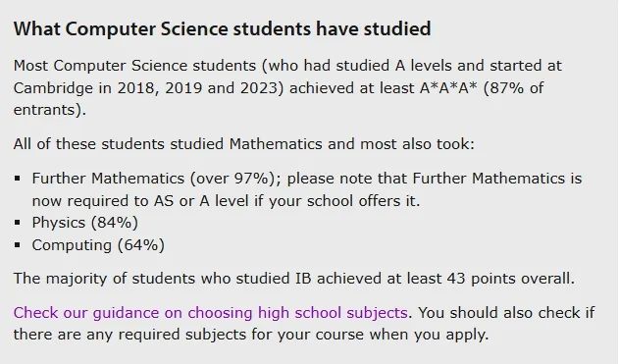The height and width of the screenshot is (364, 619).
Task: Click the sentence starting 'All of these students'
Action: (244, 144)
